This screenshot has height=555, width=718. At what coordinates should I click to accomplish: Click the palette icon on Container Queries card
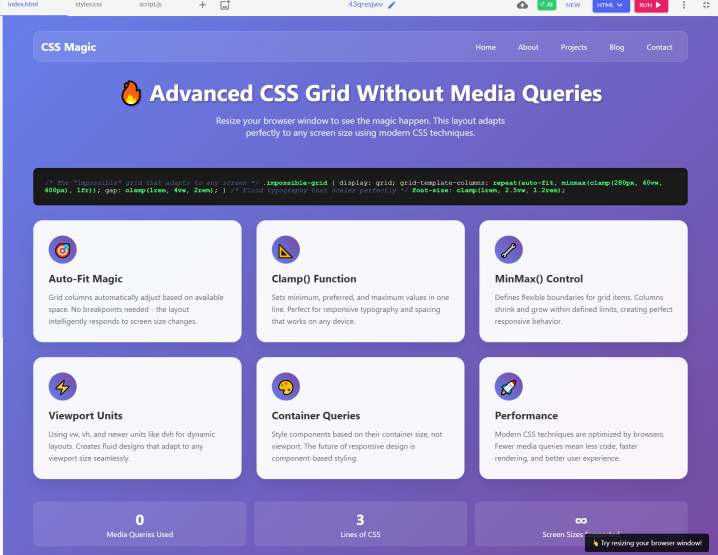pyautogui.click(x=286, y=386)
